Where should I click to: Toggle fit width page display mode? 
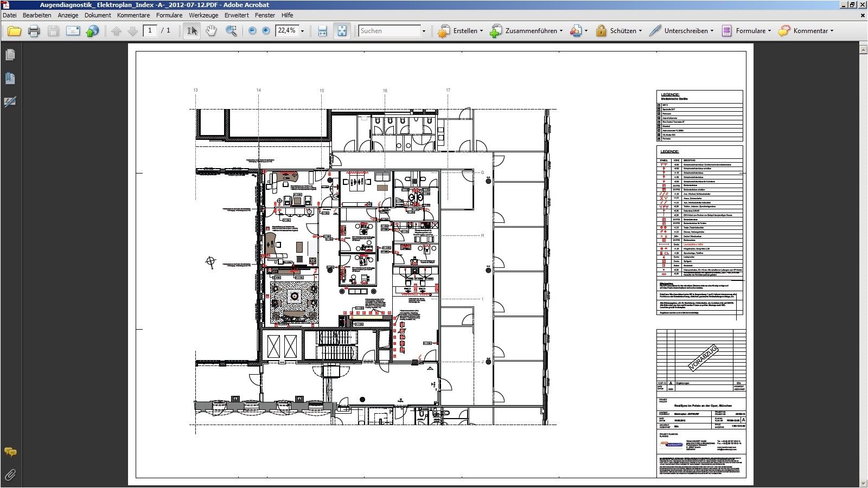322,31
